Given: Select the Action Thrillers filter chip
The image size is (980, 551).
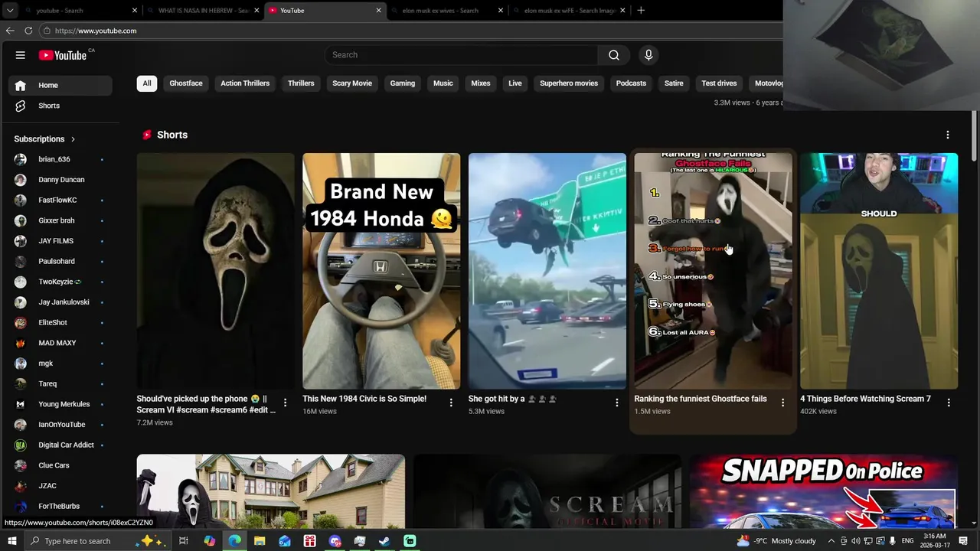Looking at the screenshot, I should (x=245, y=83).
